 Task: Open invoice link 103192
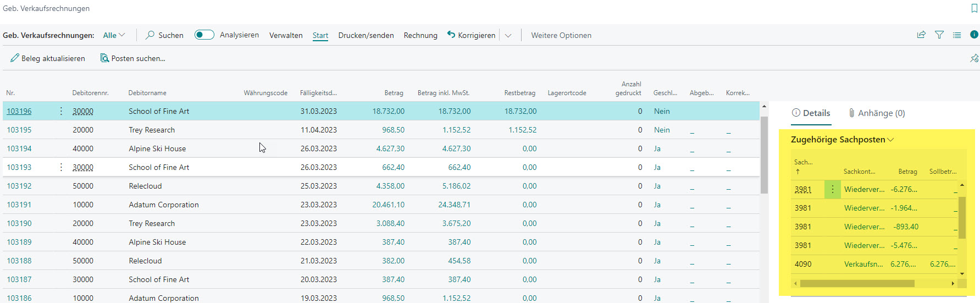pyautogui.click(x=19, y=186)
